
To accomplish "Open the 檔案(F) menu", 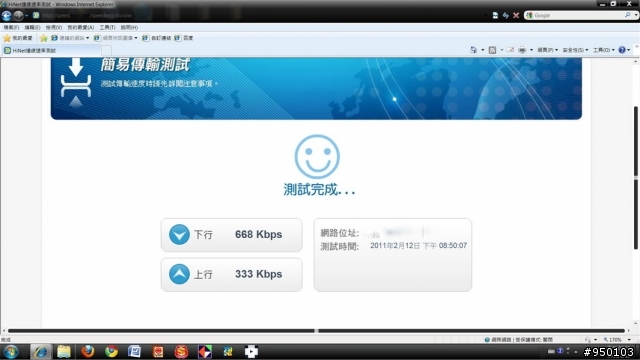I will [x=11, y=27].
